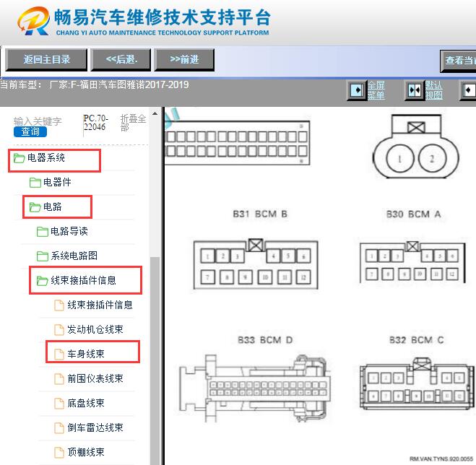The width and height of the screenshot is (476, 465).
Task: Expand the 电路导读 folder icon
Action: coord(42,232)
